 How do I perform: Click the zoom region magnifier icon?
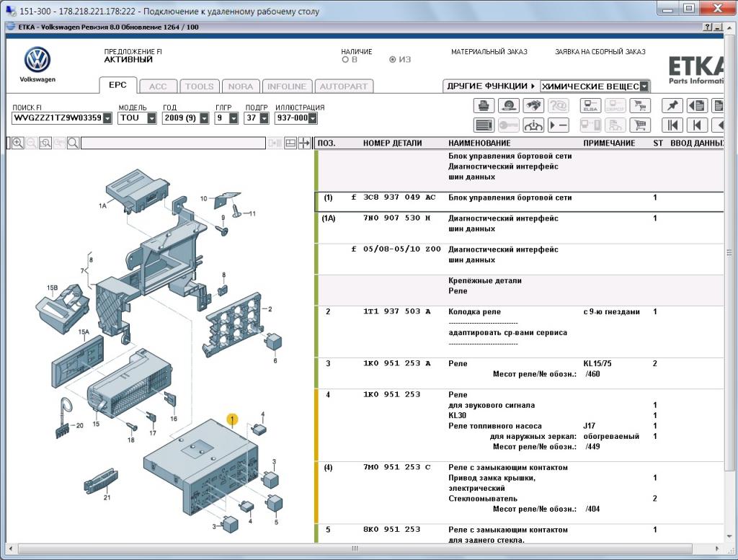(45, 143)
